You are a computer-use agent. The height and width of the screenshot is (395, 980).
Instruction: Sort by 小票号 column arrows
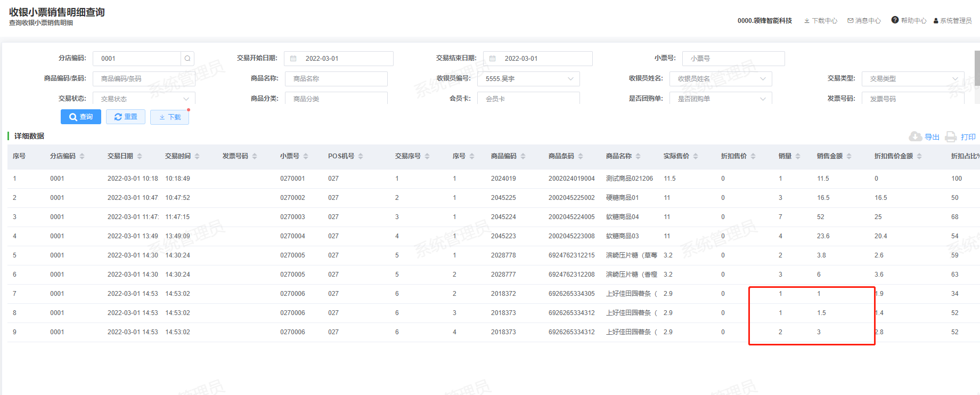click(x=306, y=156)
